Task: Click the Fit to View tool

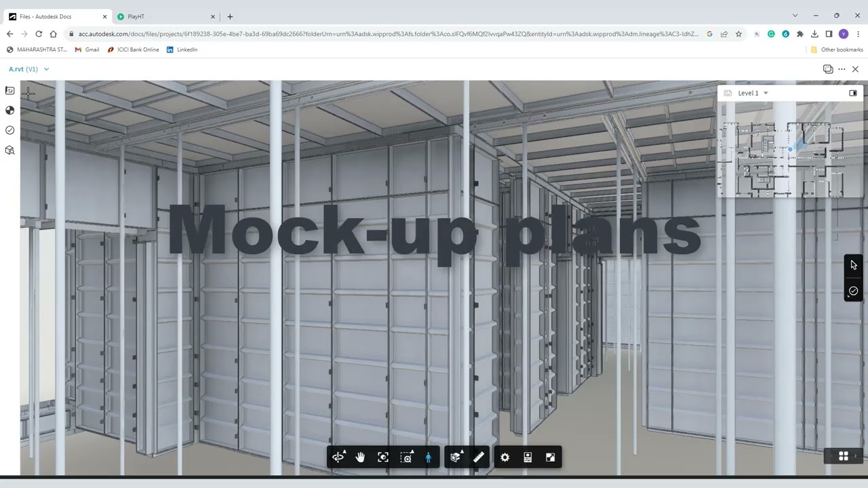Action: point(383,457)
